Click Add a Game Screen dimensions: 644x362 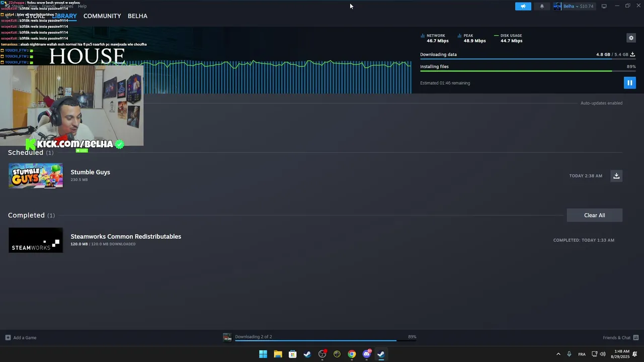25,338
